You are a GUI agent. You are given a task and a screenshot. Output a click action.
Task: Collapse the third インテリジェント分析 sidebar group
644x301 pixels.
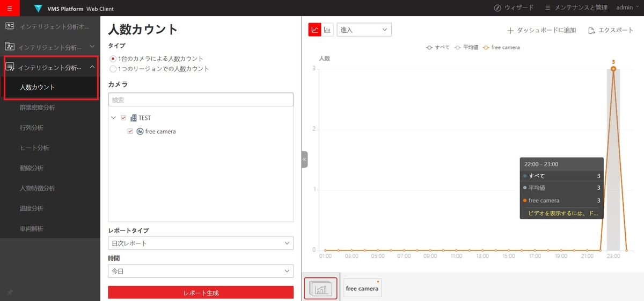coord(50,67)
